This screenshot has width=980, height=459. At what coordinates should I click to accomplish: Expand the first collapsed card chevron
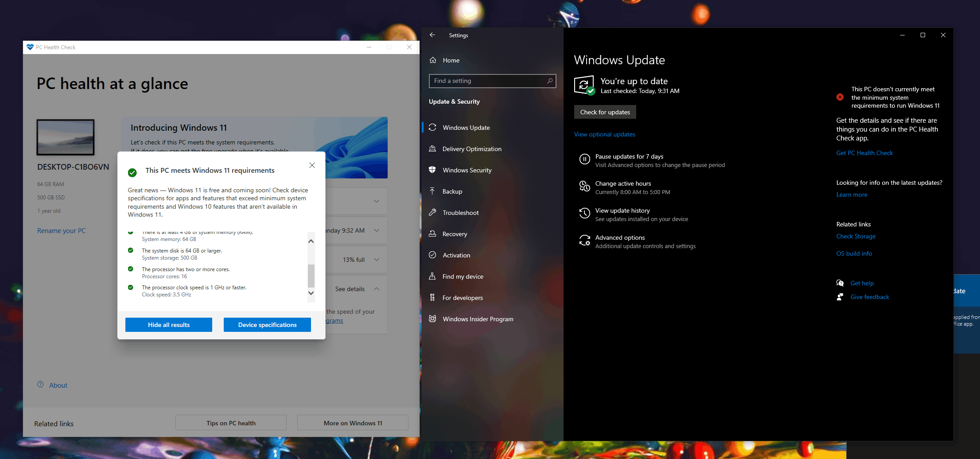click(377, 201)
